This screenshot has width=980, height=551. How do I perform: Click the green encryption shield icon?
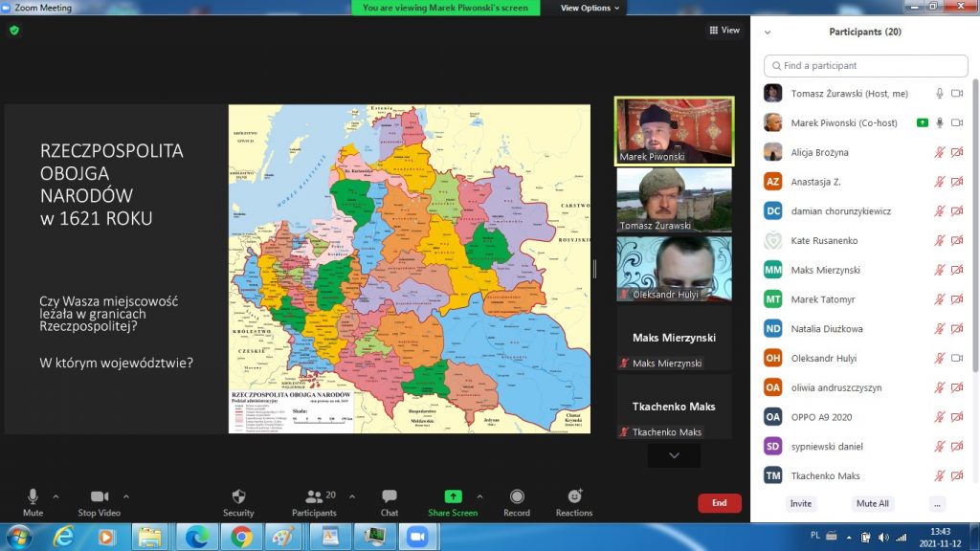click(14, 30)
